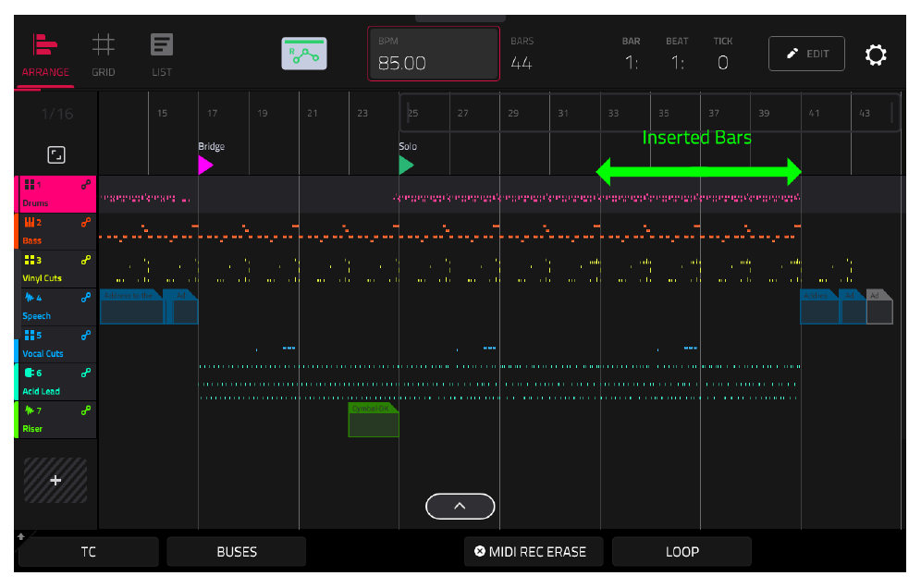
Task: Click the link icon on Bass track
Action: tap(86, 222)
